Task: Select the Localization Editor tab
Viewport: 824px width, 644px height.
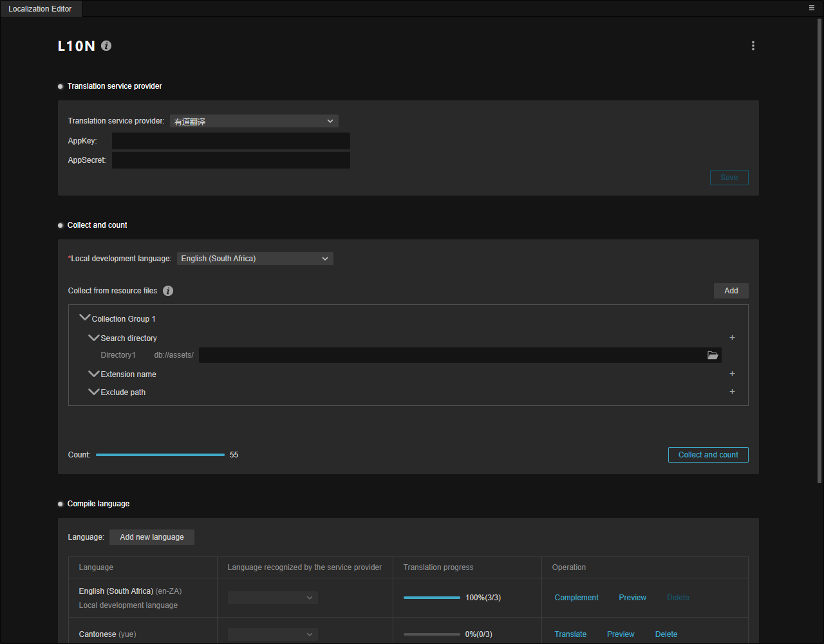Action: 40,9
